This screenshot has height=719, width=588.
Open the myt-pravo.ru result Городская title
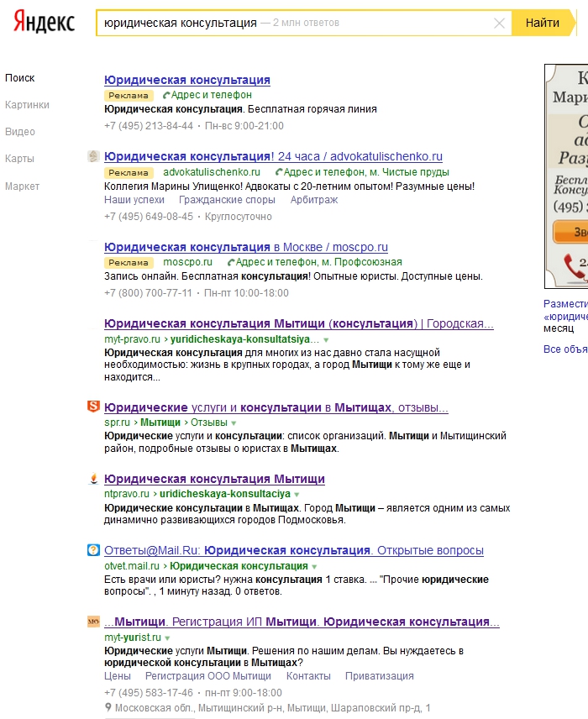pos(299,323)
